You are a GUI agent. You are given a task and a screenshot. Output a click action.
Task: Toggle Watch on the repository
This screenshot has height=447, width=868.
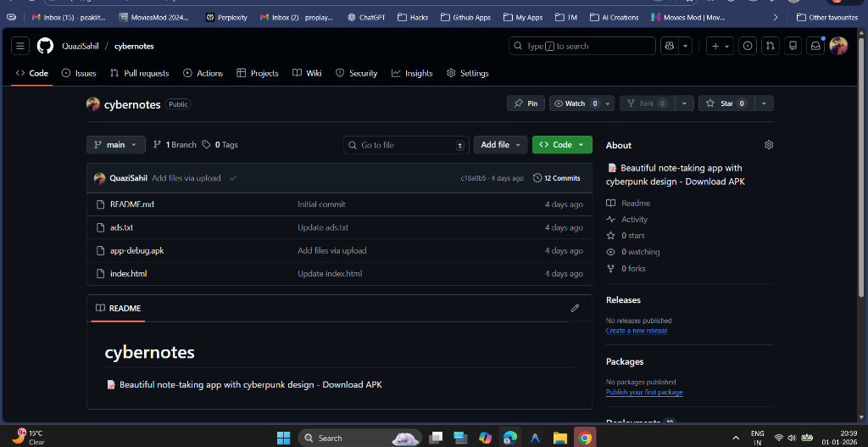(576, 103)
